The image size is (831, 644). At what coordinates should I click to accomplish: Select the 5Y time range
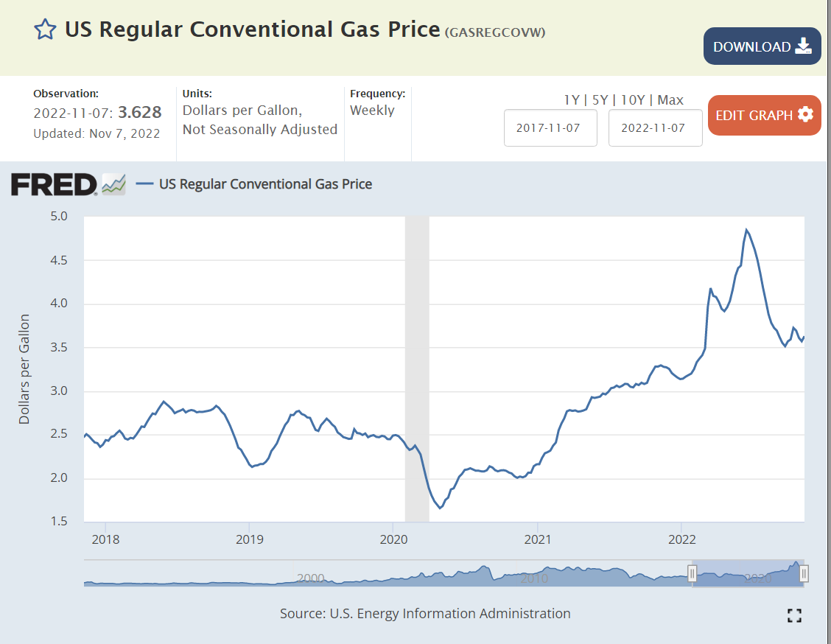click(x=600, y=100)
